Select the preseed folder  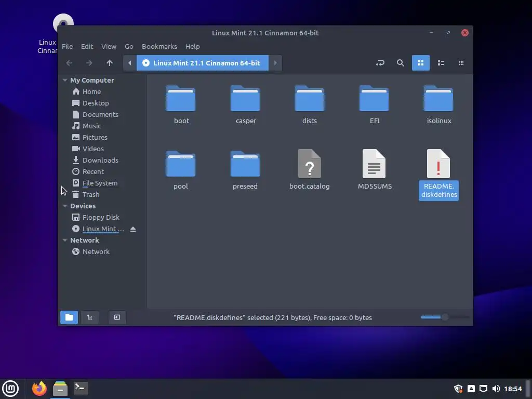[245, 170]
